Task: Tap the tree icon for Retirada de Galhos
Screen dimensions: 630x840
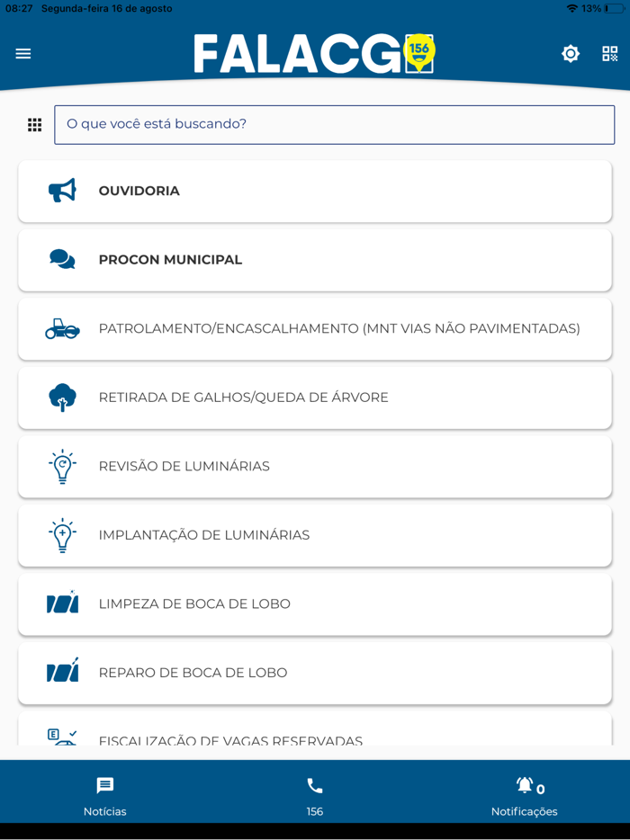Action: pos(62,398)
